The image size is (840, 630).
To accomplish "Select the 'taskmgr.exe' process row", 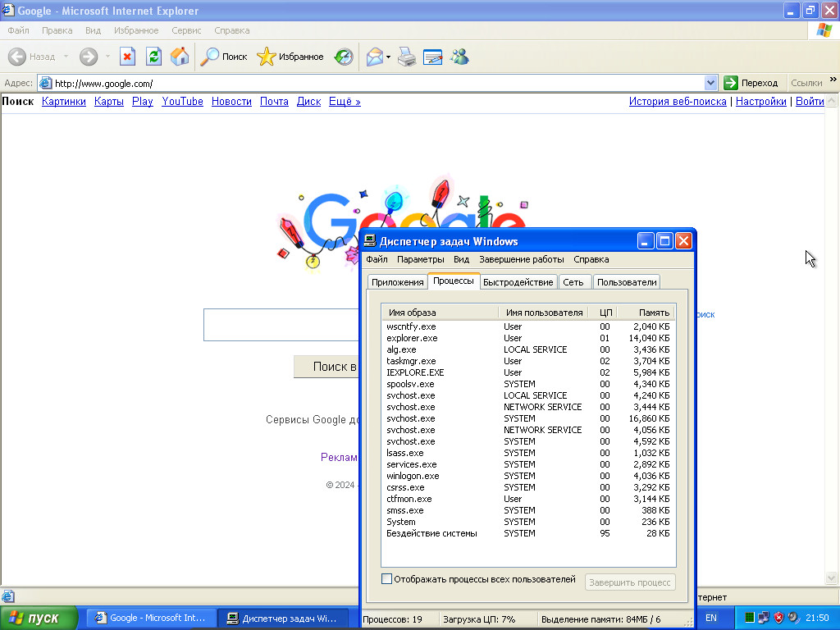I will (x=528, y=361).
